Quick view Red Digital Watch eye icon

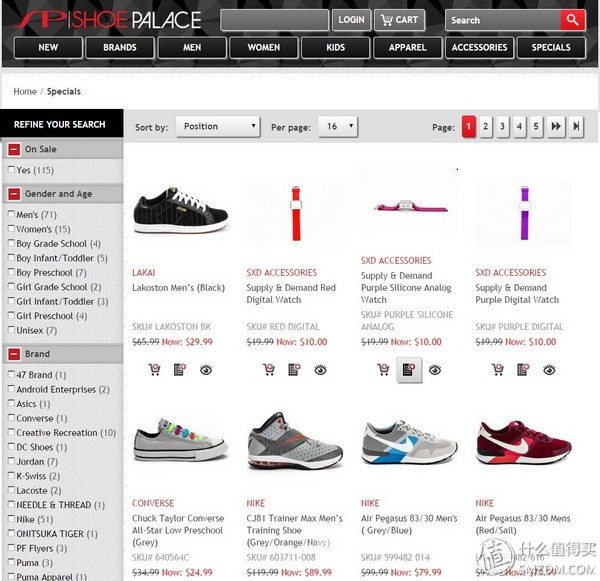320,370
